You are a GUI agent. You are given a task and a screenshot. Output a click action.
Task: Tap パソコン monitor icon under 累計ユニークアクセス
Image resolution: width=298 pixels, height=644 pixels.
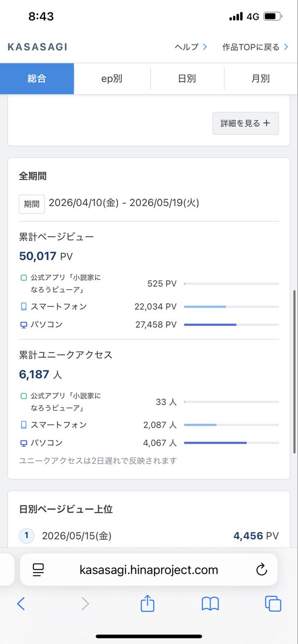tap(23, 443)
